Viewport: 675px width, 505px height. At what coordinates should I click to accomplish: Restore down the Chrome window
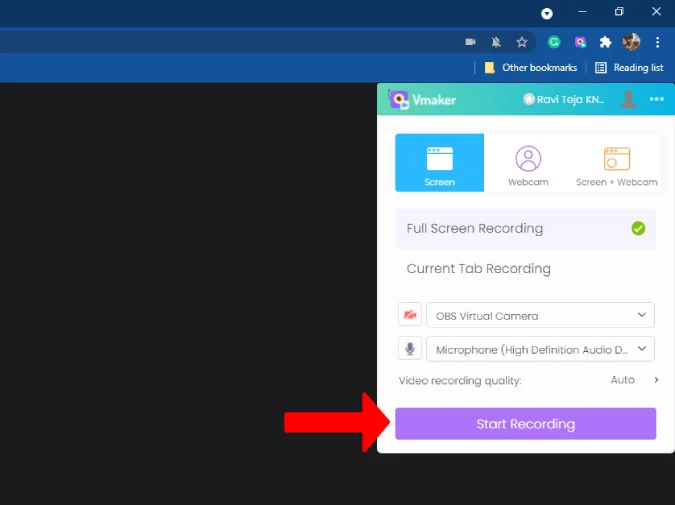619,12
